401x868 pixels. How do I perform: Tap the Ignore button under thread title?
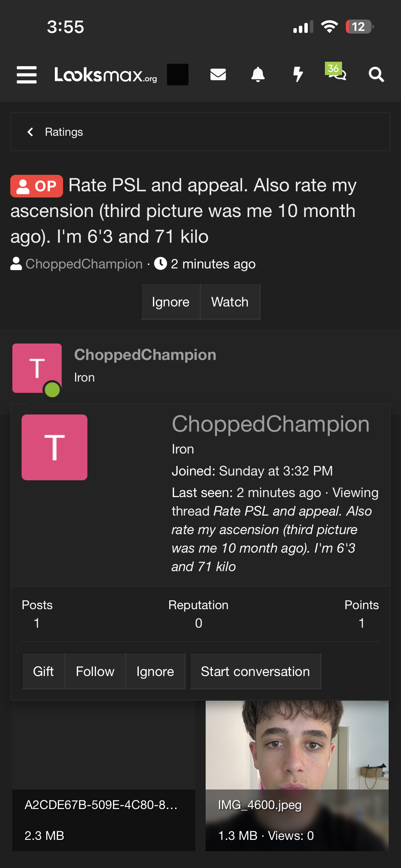170,302
